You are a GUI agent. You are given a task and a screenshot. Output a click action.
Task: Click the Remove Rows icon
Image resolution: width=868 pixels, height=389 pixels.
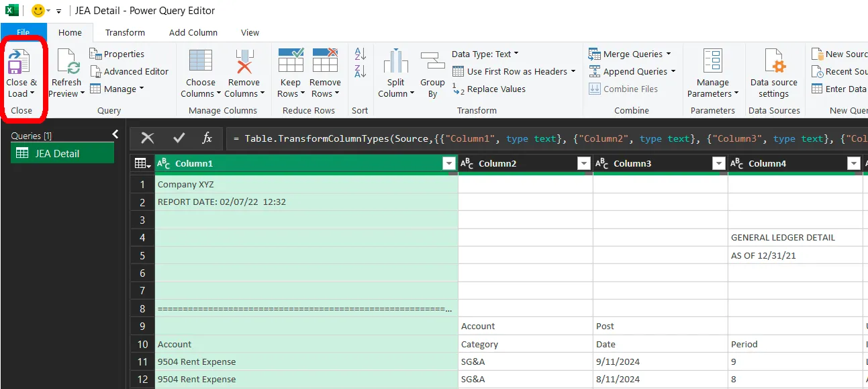point(326,60)
